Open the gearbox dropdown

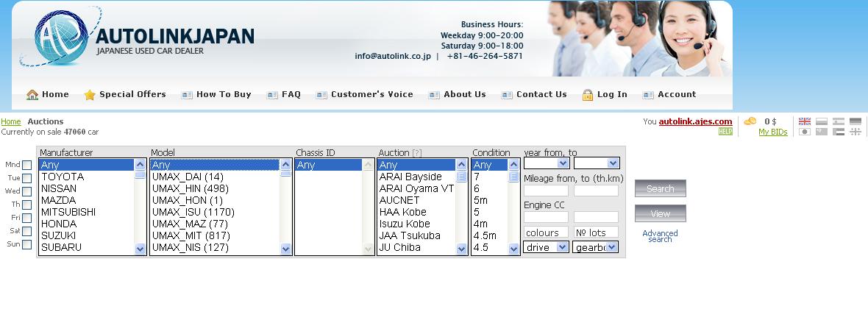coord(596,247)
